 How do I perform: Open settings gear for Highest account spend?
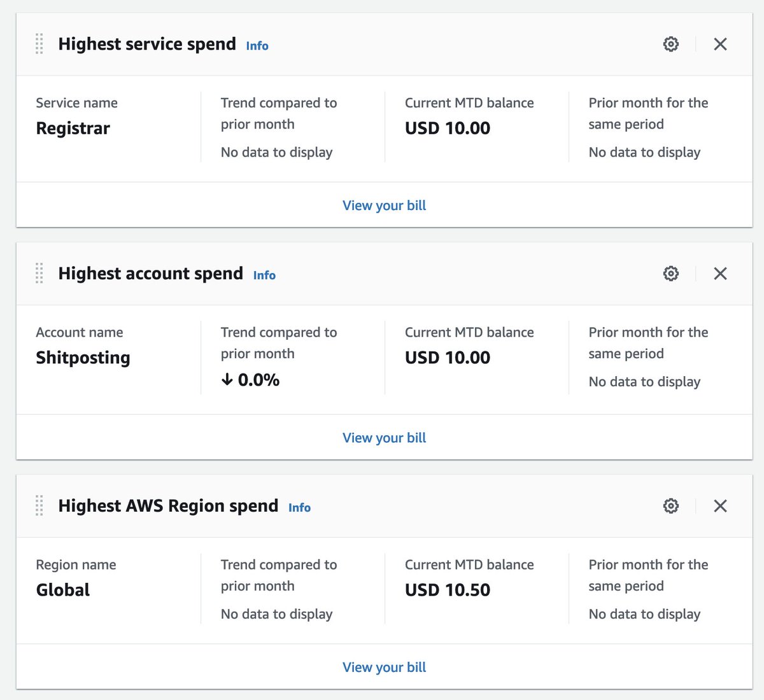[x=671, y=274]
